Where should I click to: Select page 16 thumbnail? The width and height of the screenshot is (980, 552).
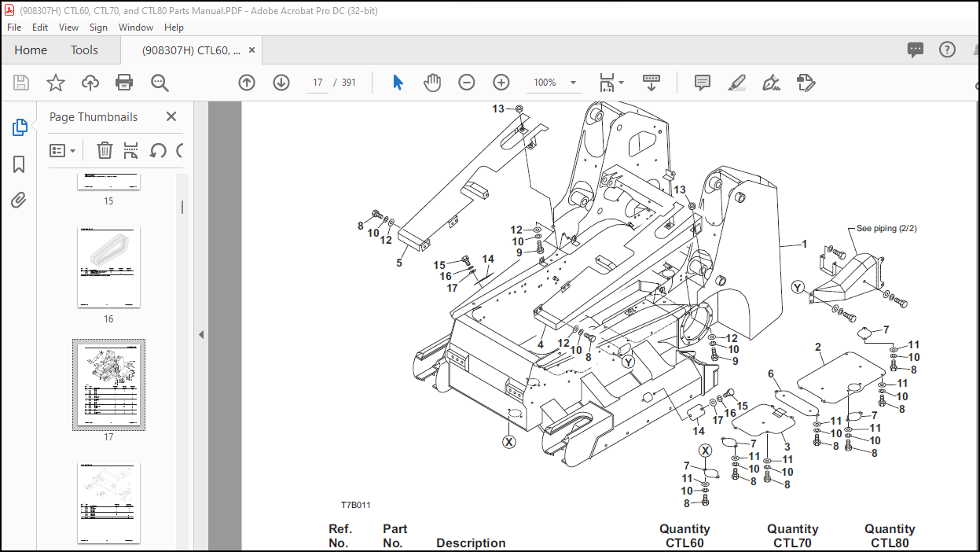pos(108,268)
